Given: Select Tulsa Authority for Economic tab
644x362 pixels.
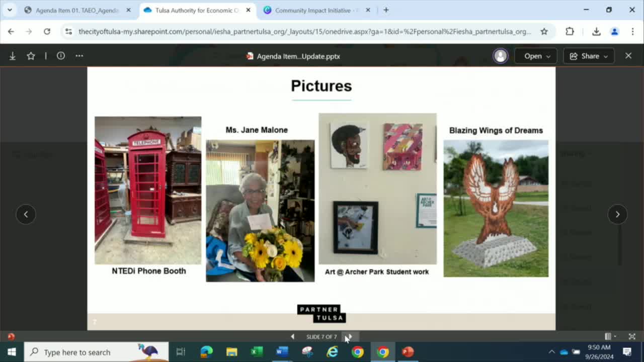Looking at the screenshot, I should [197, 10].
